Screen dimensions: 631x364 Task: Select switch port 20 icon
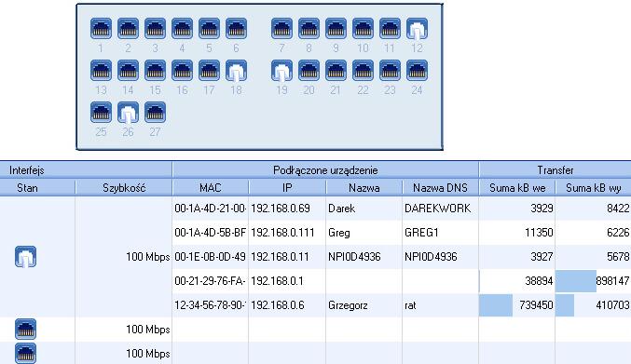pos(309,71)
